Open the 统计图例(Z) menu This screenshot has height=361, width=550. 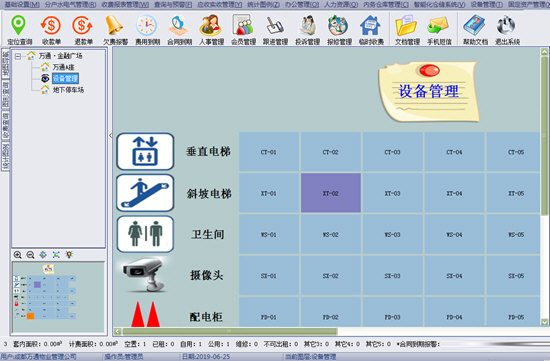tap(263, 5)
